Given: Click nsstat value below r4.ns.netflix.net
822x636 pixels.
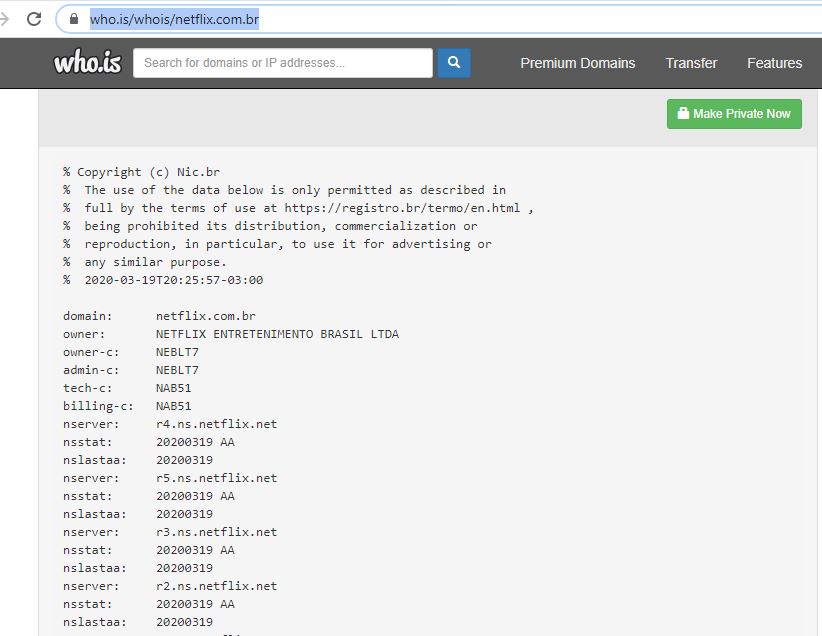Looking at the screenshot, I should [x=195, y=442].
